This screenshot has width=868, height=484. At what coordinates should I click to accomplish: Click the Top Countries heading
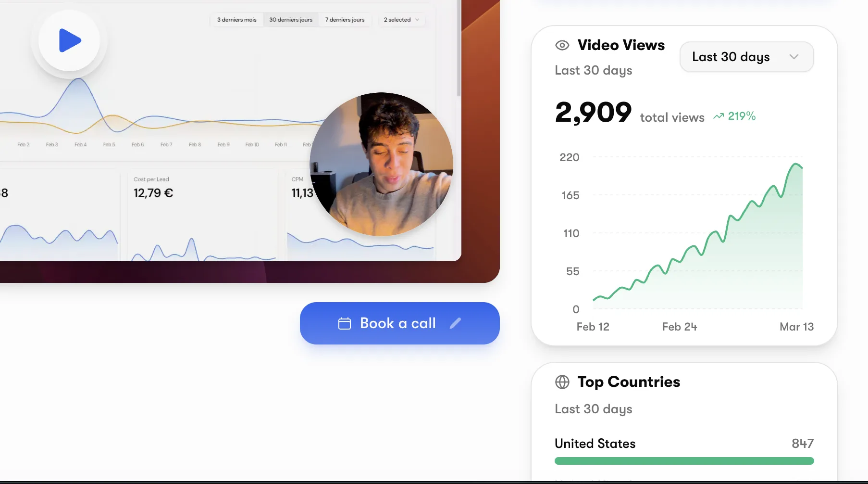(x=629, y=382)
